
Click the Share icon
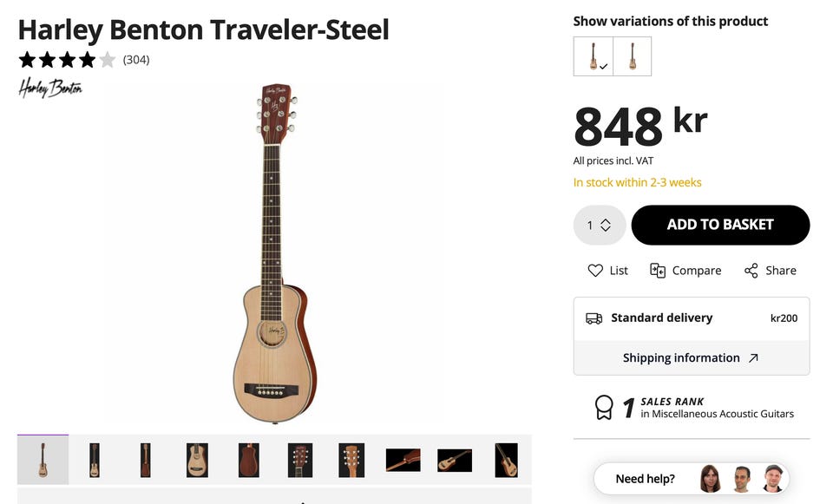coord(751,271)
